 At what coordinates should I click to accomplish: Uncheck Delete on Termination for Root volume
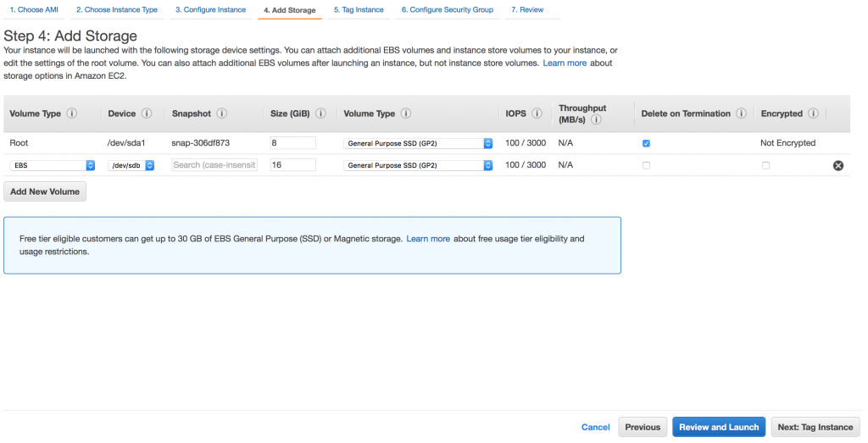coord(647,143)
